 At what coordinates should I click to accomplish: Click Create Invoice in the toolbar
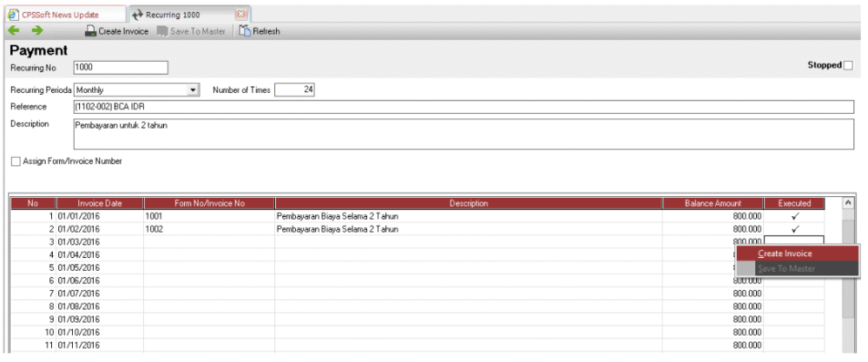click(116, 31)
